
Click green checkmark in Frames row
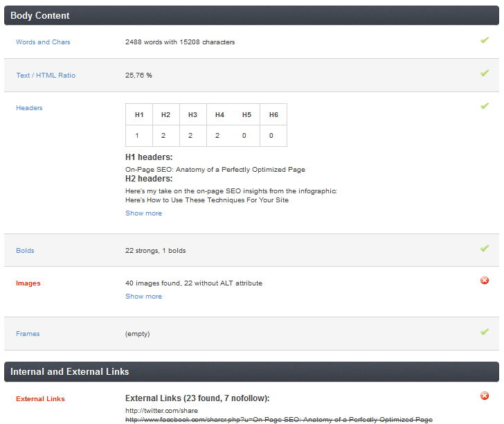[x=485, y=332]
